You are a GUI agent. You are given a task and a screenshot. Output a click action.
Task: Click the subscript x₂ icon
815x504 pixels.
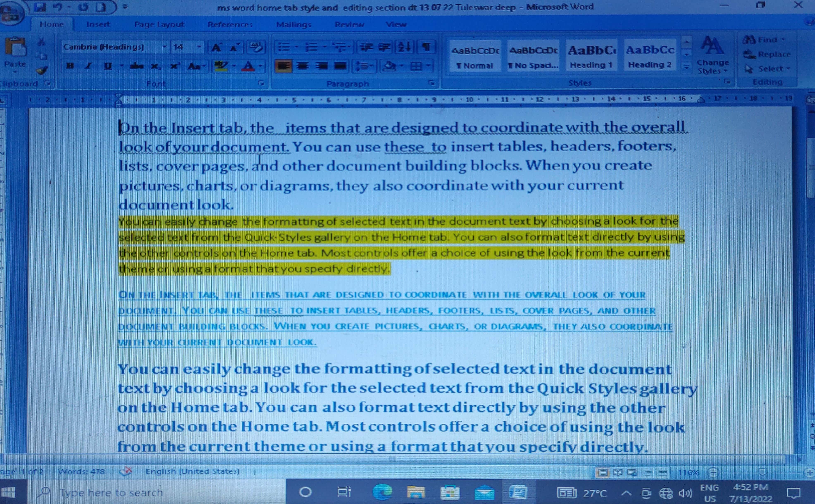[x=155, y=66]
